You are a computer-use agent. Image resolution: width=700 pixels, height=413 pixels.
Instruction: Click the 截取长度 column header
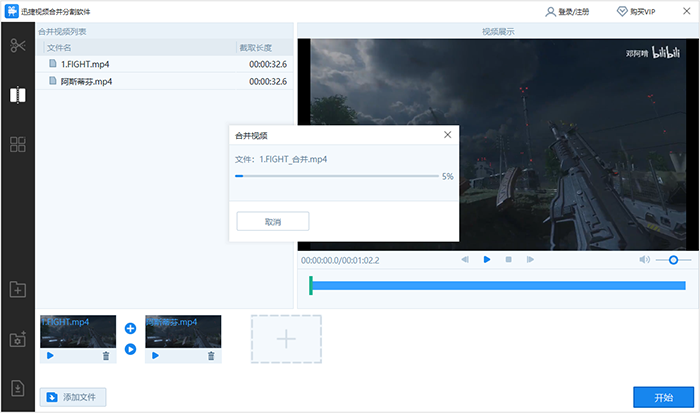coord(255,47)
